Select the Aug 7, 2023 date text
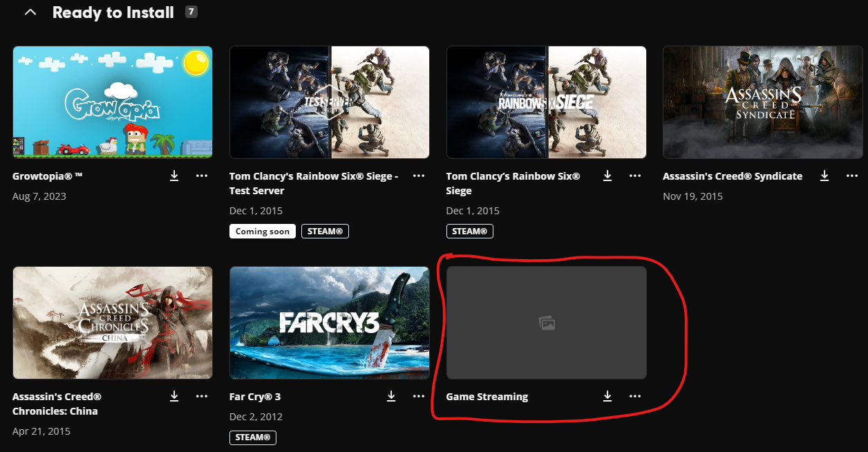The height and width of the screenshot is (452, 868). click(x=39, y=196)
